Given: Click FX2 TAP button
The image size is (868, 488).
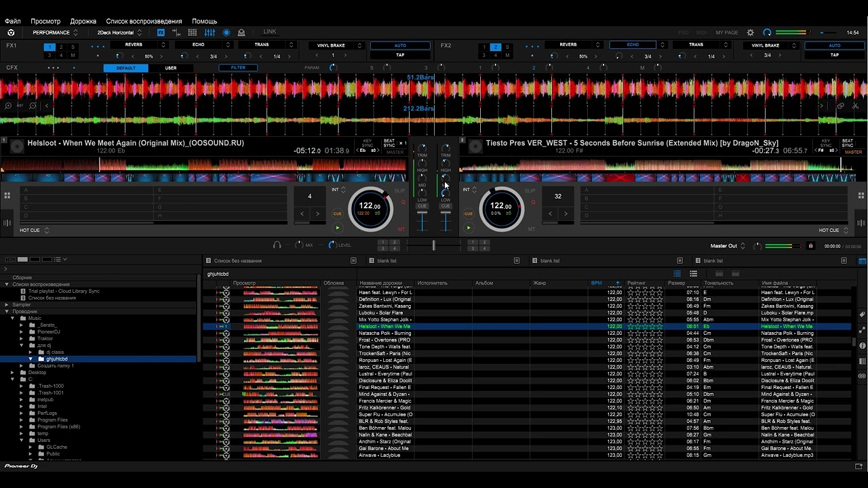Looking at the screenshot, I should coord(834,55).
